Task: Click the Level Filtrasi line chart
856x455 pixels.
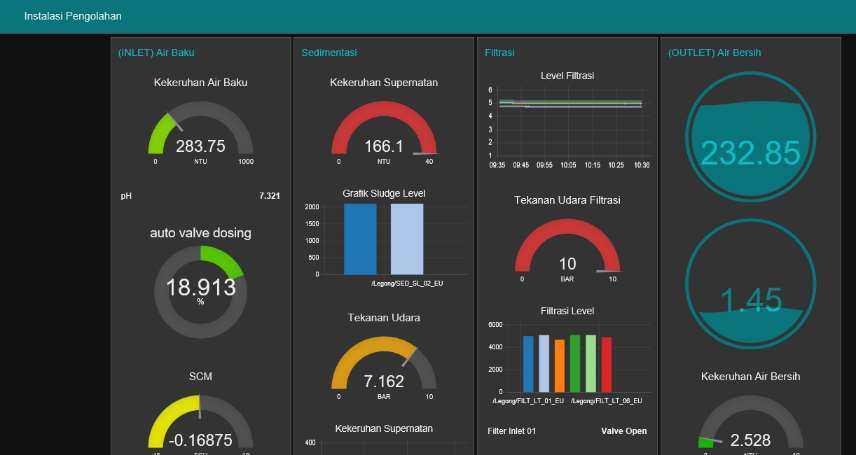Action: pyautogui.click(x=567, y=123)
